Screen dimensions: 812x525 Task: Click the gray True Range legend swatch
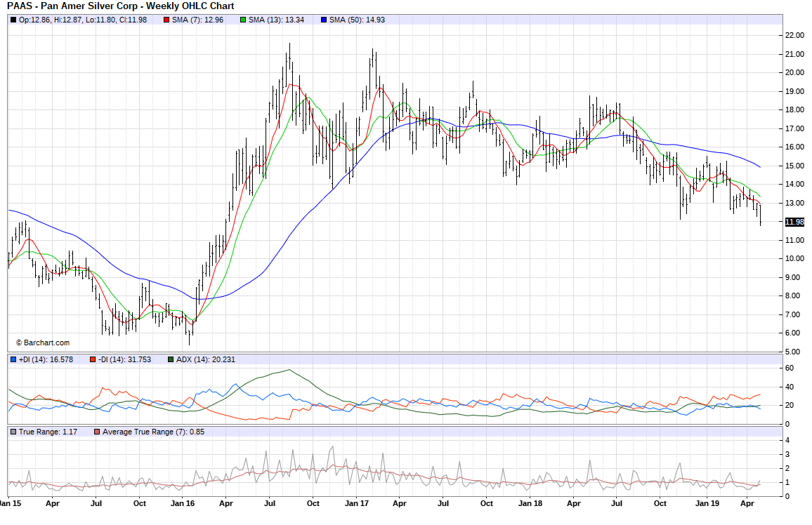point(13,432)
